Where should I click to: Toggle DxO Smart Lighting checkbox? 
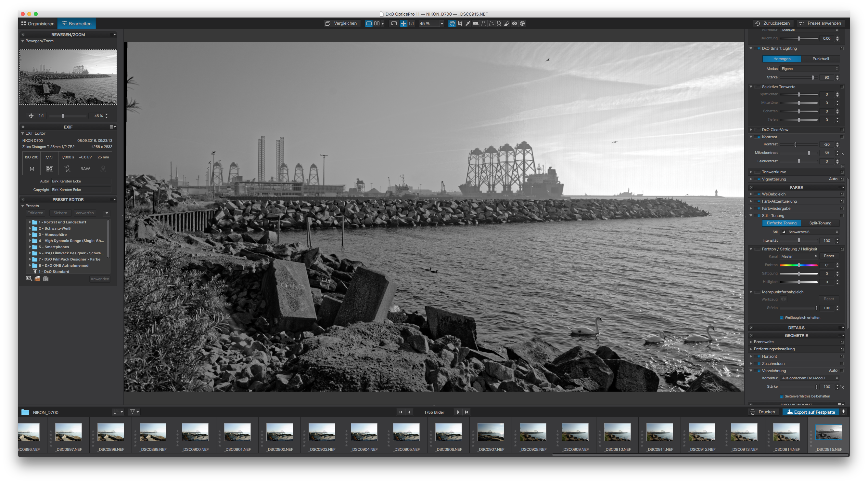tap(759, 48)
